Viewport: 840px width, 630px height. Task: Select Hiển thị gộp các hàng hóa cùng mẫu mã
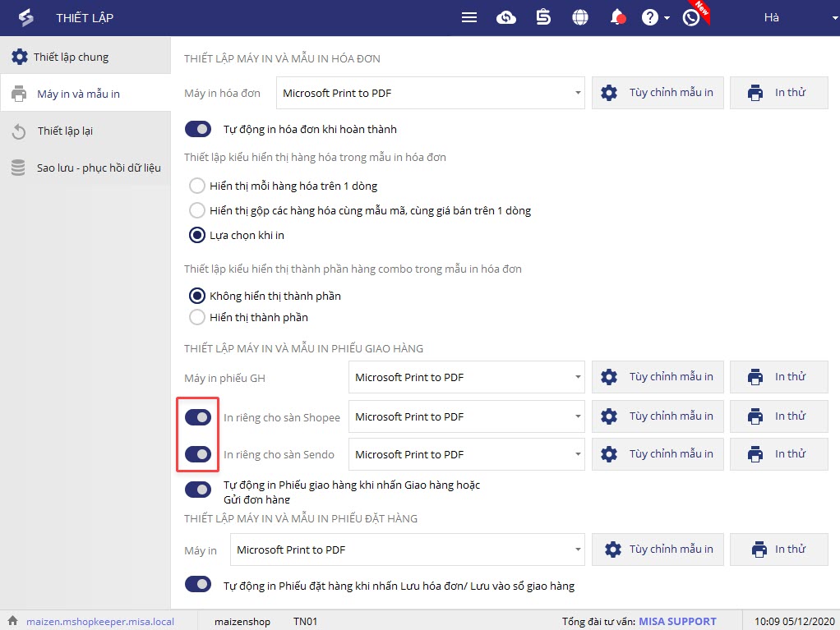tap(197, 210)
